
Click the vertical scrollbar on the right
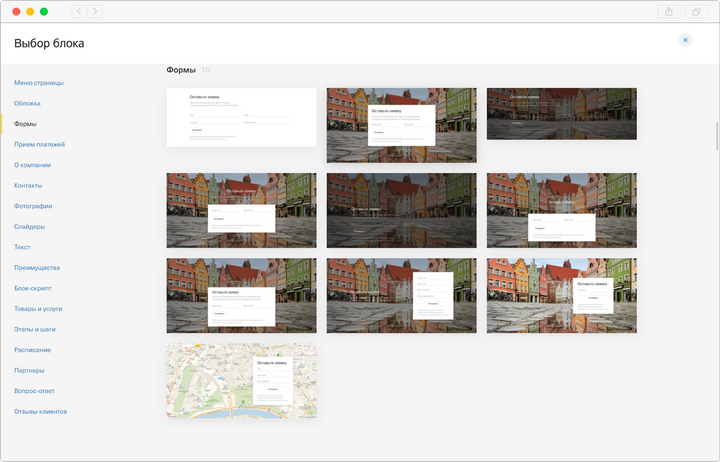coord(715,135)
